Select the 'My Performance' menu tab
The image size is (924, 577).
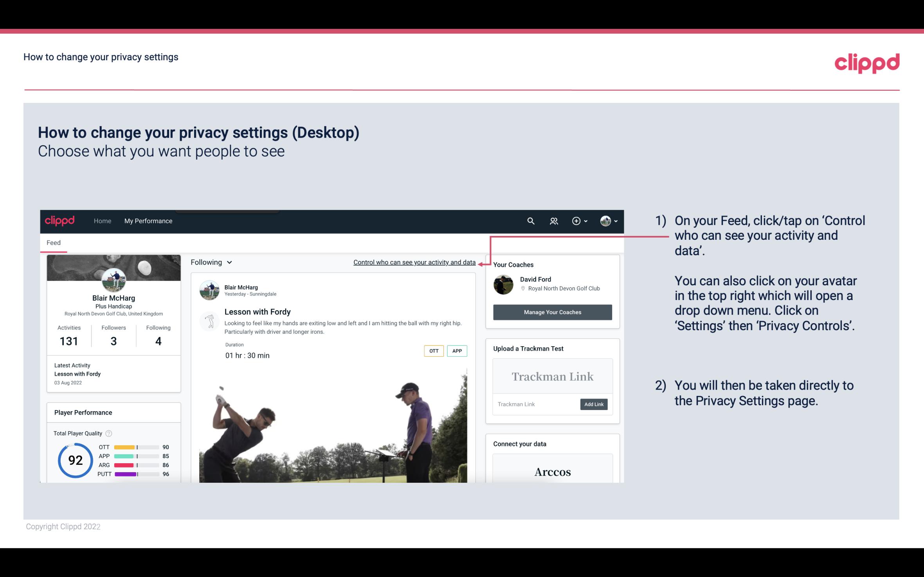coord(147,221)
